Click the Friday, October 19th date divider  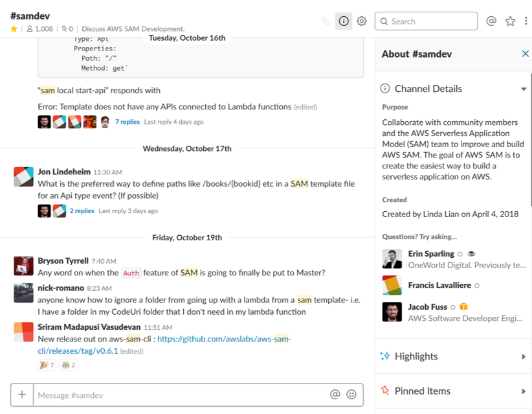[x=187, y=238]
